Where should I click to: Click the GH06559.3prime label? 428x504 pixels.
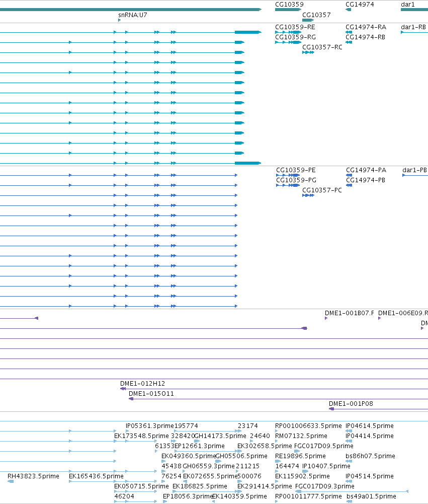[209, 466]
